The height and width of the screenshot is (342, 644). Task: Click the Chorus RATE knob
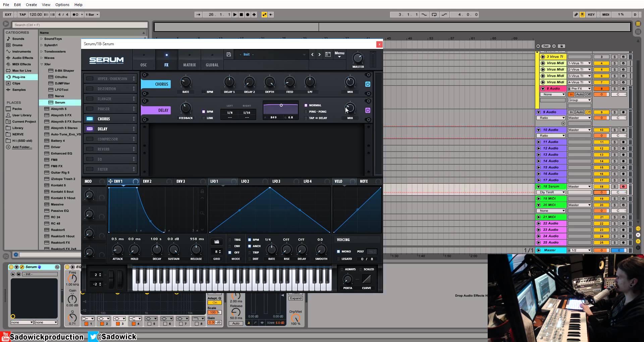185,82
